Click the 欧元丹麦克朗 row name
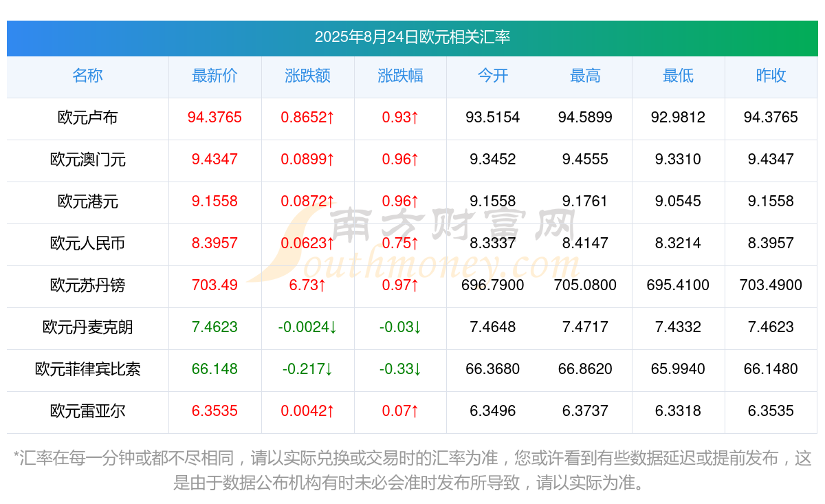 (x=87, y=327)
